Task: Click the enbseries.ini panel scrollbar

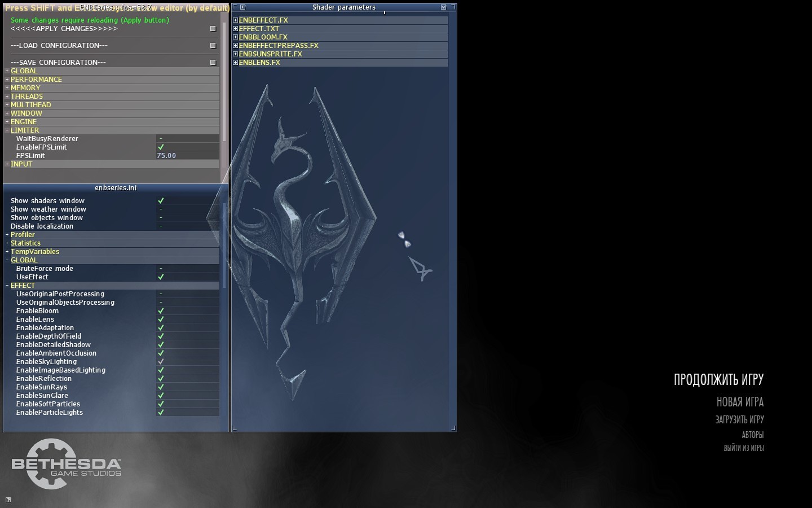Action: click(x=224, y=246)
